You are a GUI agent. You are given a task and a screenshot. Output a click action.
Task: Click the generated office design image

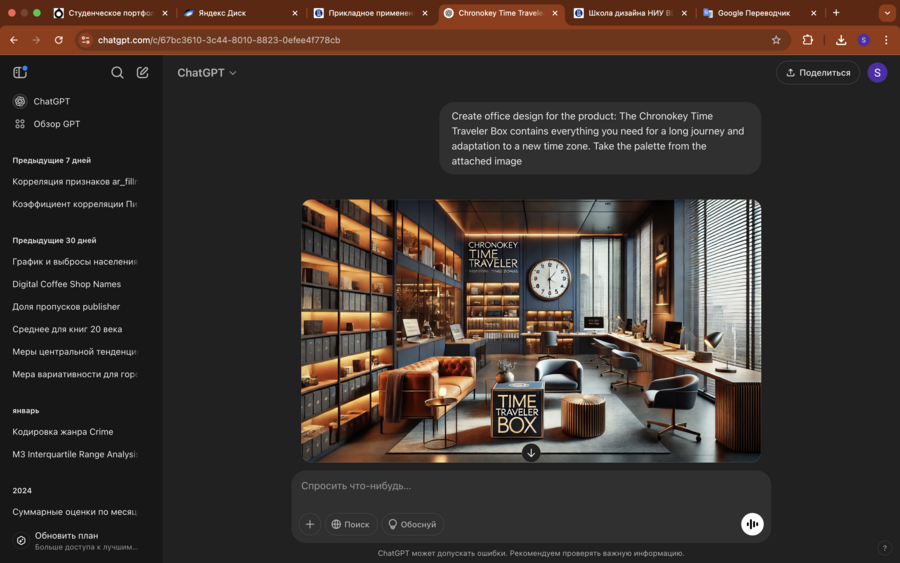(531, 320)
